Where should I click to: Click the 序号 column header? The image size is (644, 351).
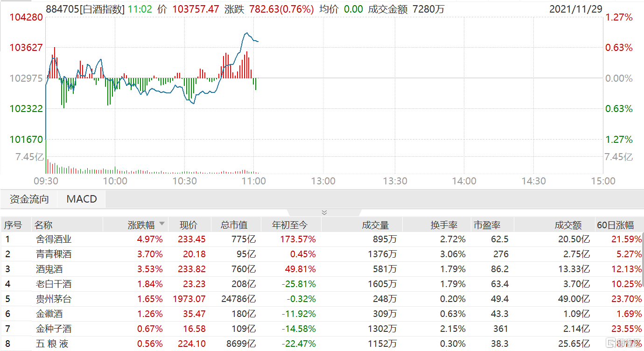point(13,225)
